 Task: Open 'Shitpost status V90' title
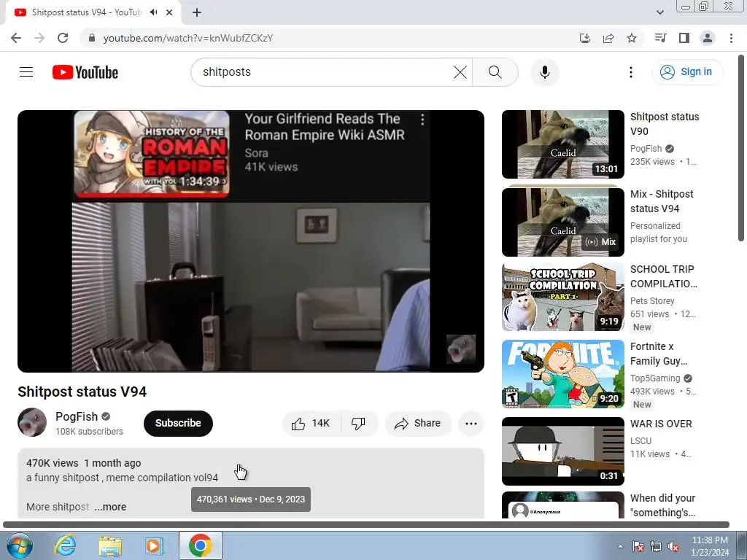click(x=665, y=124)
